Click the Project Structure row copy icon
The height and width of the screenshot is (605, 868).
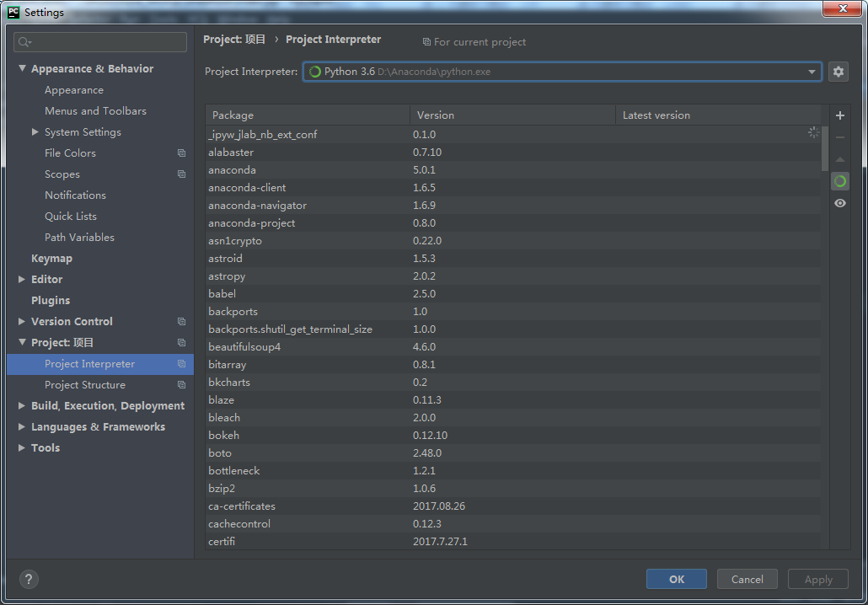181,385
